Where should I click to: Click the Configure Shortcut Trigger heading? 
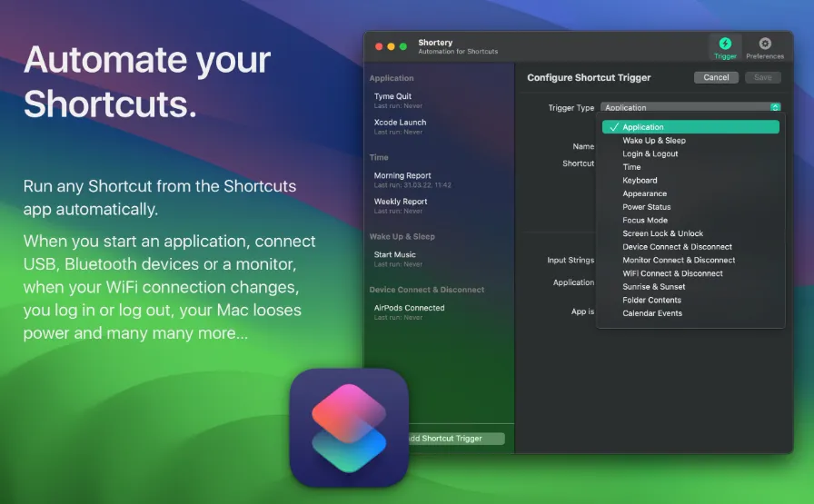589,78
